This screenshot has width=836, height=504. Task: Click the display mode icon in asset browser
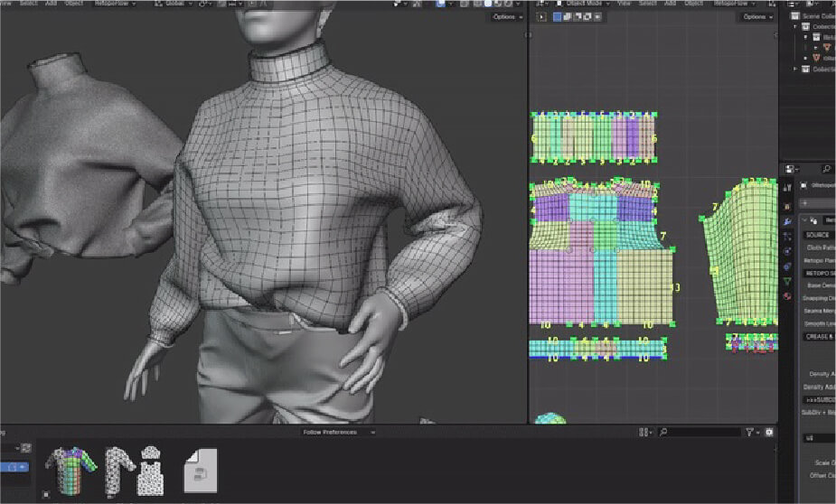(x=644, y=433)
